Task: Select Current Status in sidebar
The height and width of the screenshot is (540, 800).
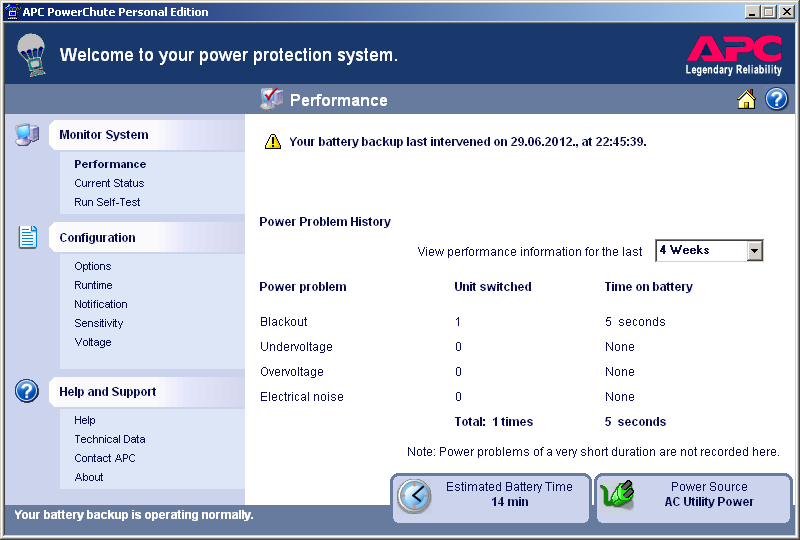Action: (109, 183)
